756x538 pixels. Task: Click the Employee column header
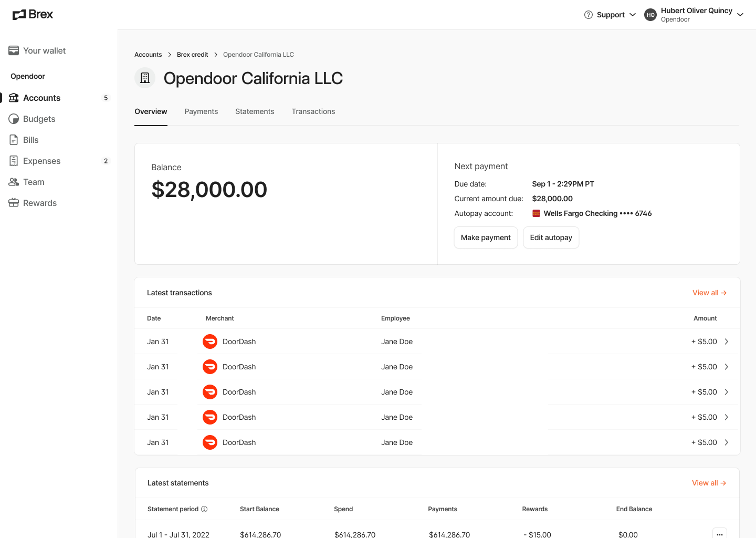point(395,318)
